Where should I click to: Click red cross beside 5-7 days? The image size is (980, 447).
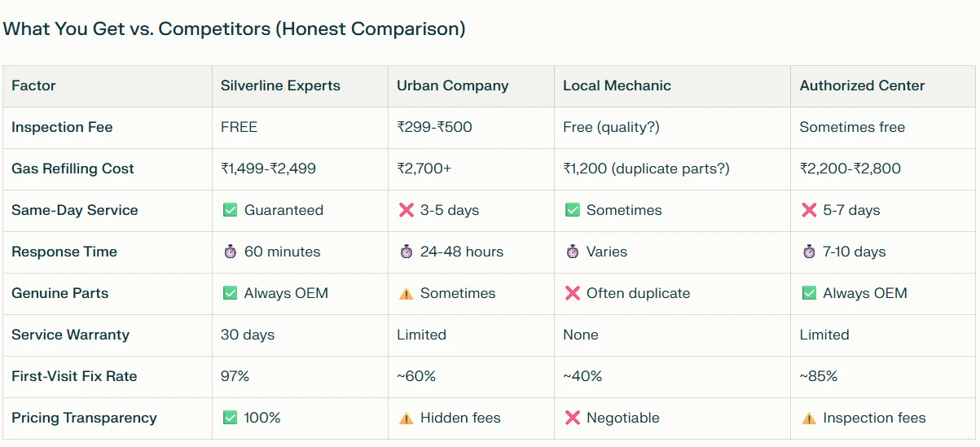pyautogui.click(x=808, y=210)
